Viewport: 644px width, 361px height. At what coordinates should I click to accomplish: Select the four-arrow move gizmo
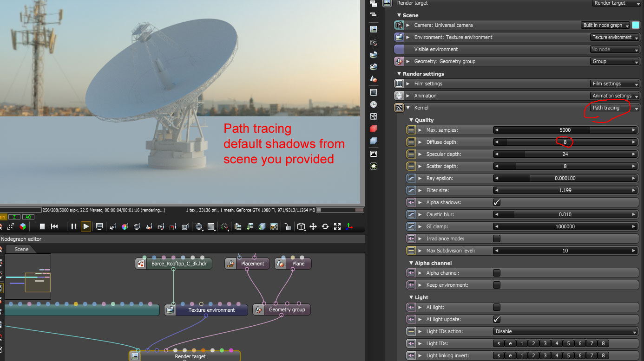pos(313,226)
